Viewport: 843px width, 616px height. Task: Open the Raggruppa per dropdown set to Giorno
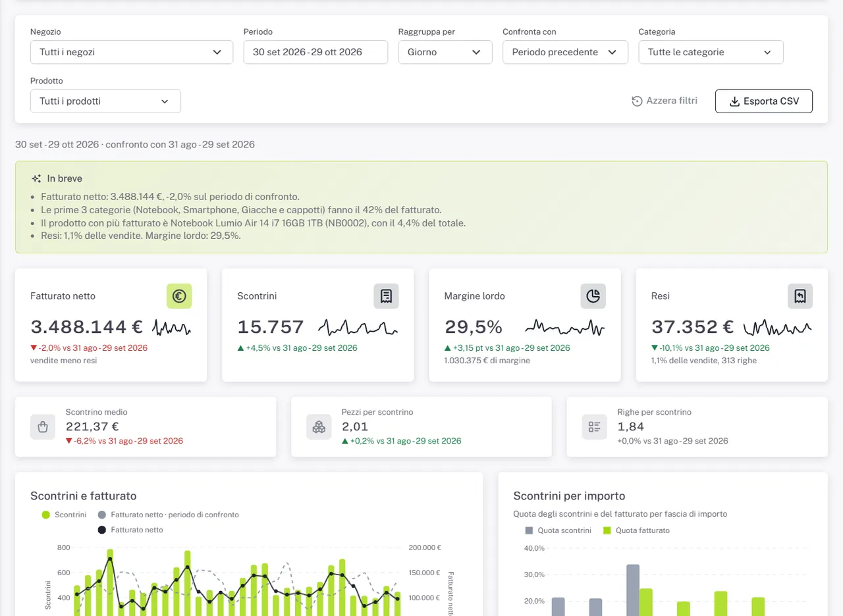pos(445,52)
